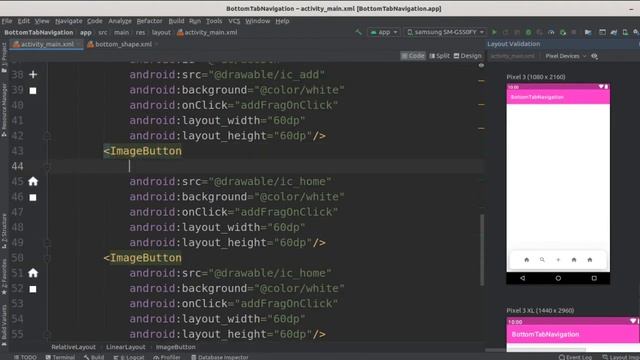Viewport: 640px width, 360px height.
Task: Click the Attach Debugger toolbar icon
Action: click(x=563, y=32)
